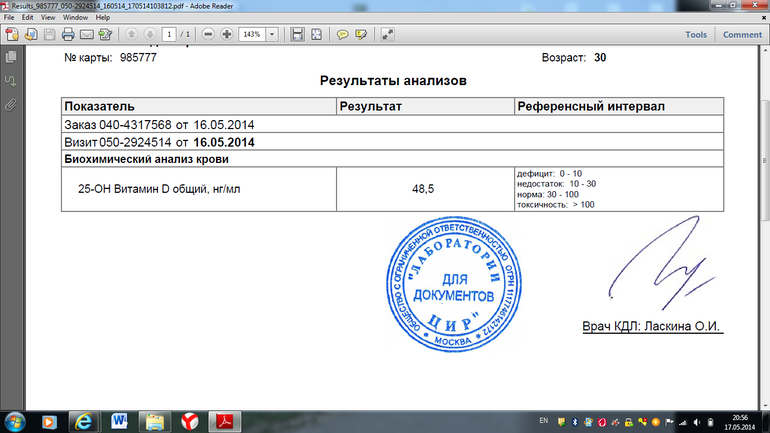Screen dimensions: 770x433
Task: Click the Action Center flag icon
Action: point(669,422)
